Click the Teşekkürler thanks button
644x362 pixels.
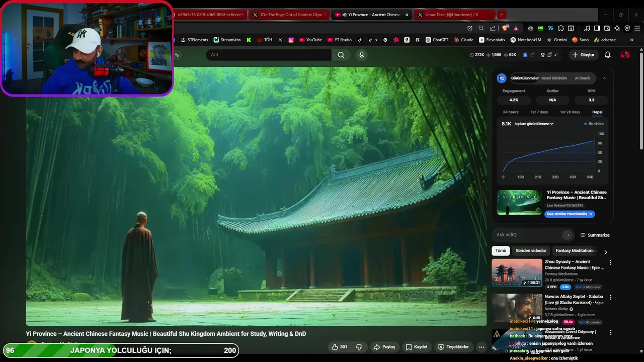453,347
